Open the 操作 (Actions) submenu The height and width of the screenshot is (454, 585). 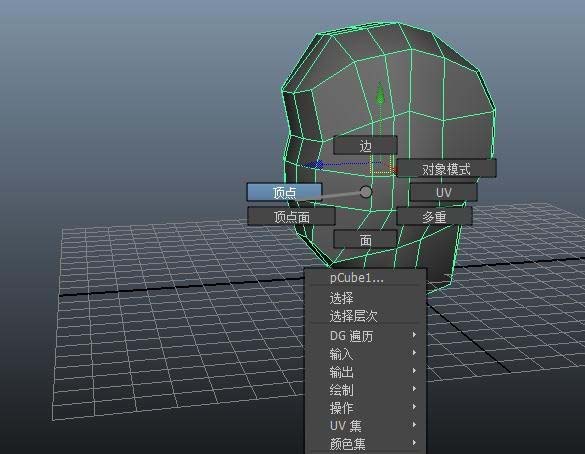click(x=366, y=407)
